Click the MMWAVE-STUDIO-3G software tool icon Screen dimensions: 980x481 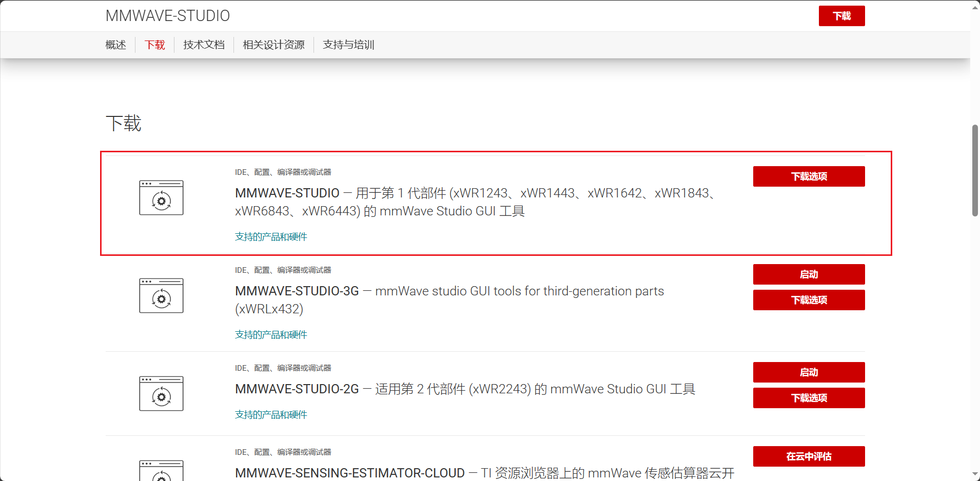(161, 295)
